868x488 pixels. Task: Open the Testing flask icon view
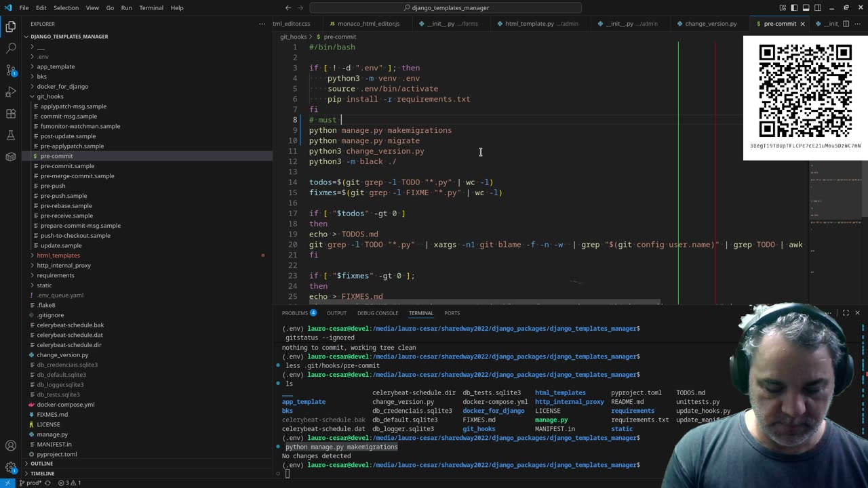(x=11, y=136)
